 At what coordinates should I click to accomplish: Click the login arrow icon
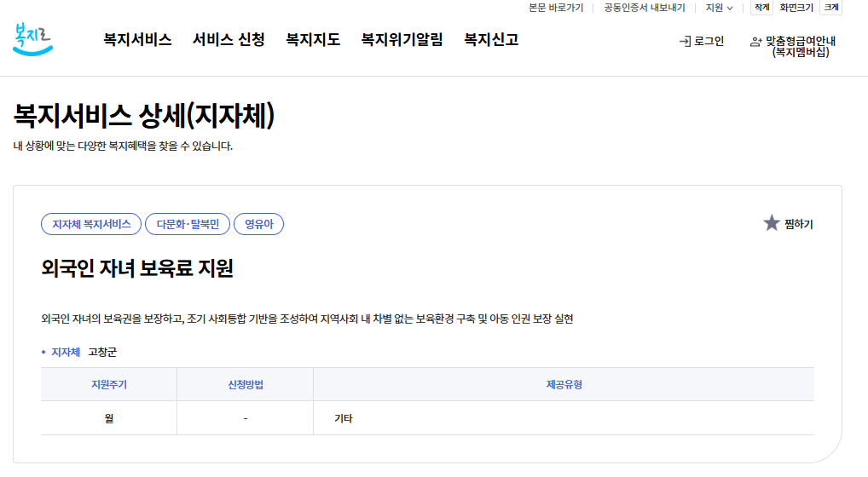coord(685,42)
